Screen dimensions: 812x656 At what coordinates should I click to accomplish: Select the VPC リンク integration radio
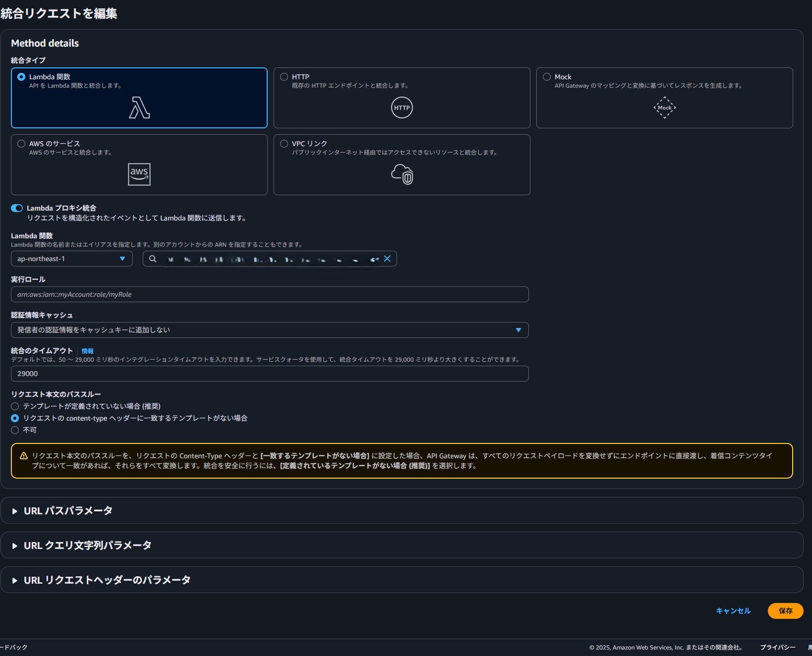point(284,144)
